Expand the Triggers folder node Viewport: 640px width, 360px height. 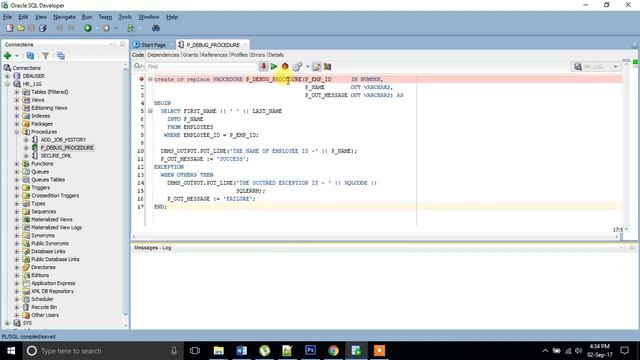point(17,187)
